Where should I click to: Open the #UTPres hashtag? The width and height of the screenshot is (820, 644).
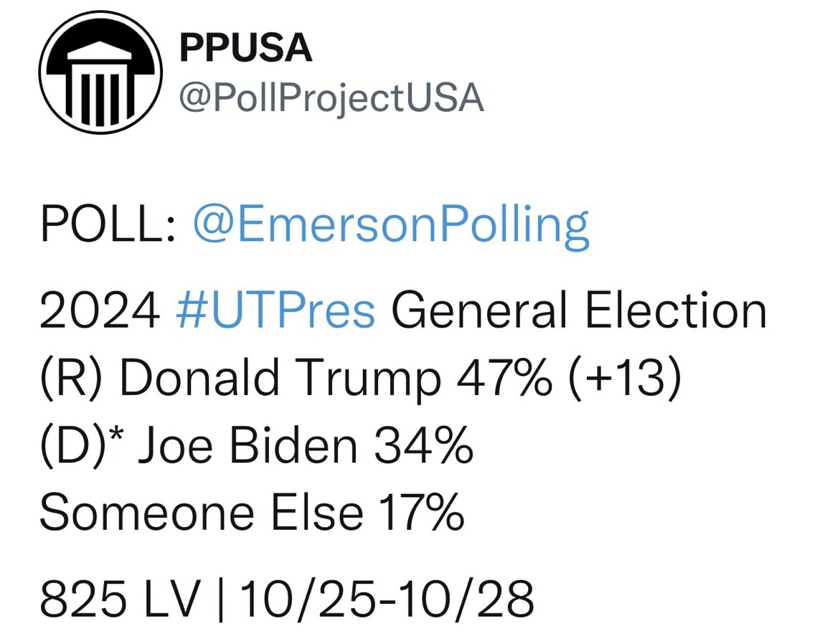click(x=275, y=311)
